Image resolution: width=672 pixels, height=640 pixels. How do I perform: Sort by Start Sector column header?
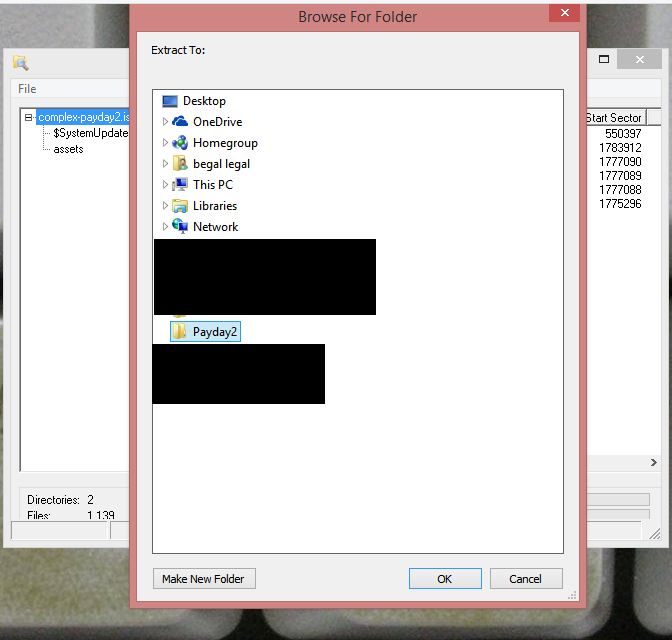click(612, 118)
